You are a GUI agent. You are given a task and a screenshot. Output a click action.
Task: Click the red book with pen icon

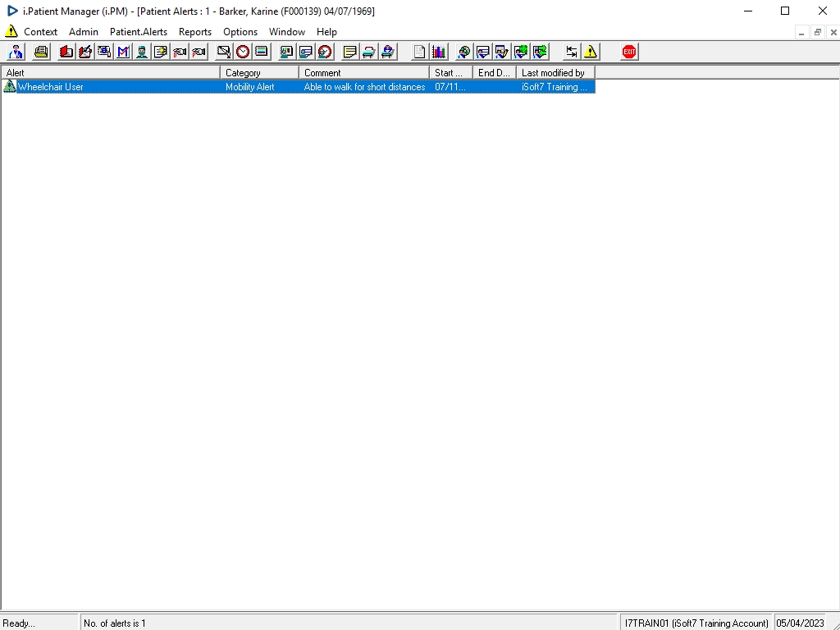pos(85,52)
